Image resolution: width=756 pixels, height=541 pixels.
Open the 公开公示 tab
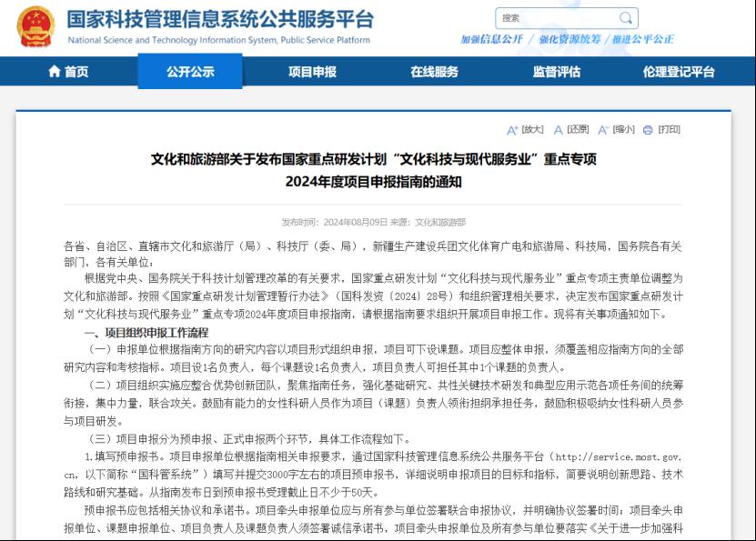pos(190,72)
